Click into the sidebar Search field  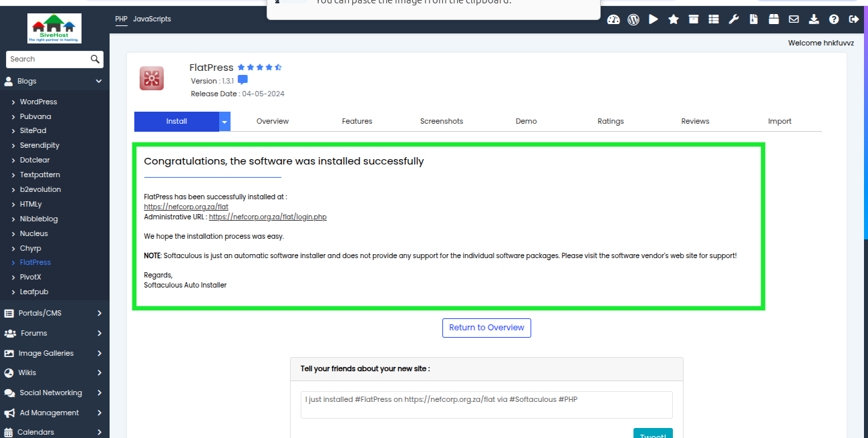48,59
